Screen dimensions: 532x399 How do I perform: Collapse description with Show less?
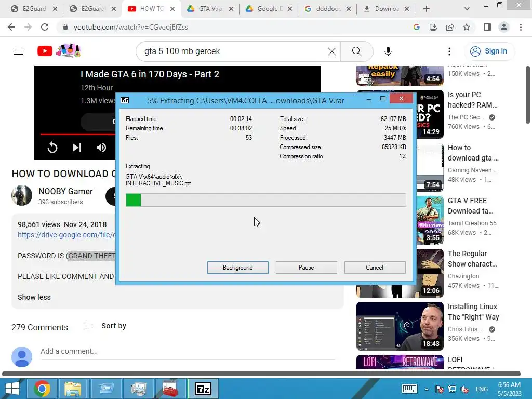pyautogui.click(x=34, y=297)
